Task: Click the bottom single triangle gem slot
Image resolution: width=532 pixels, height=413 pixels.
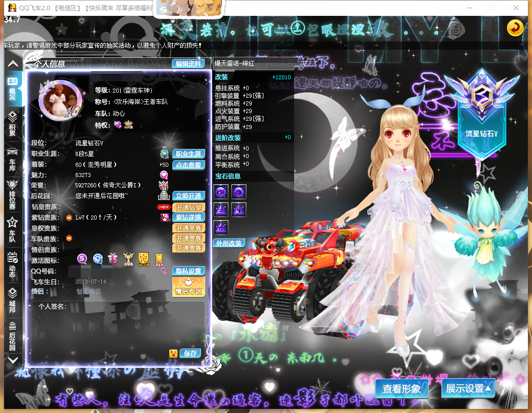Action: click(221, 227)
